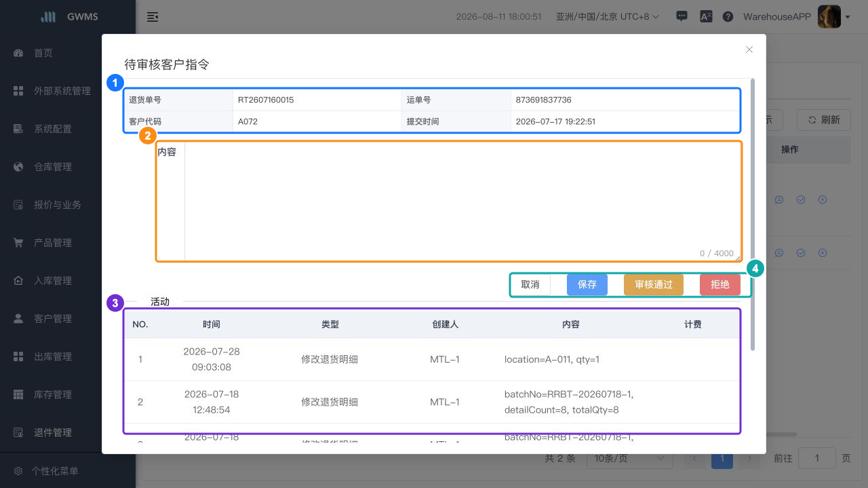This screenshot has width=868, height=488.
Task: Click activity time 2026-07-28 09:03:08
Action: 212,359
